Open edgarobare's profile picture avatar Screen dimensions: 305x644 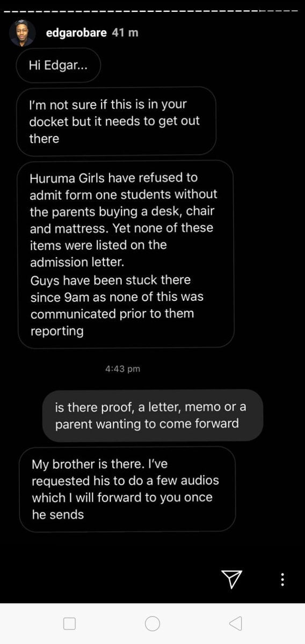click(x=21, y=33)
